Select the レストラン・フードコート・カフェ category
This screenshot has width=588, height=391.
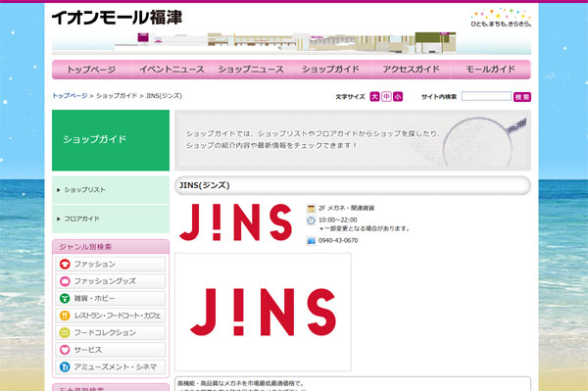[x=110, y=316]
